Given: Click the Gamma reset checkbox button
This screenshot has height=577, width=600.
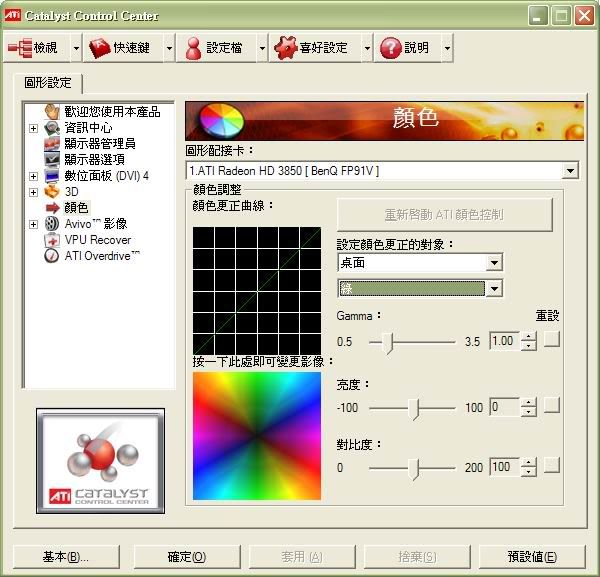Looking at the screenshot, I should (x=551, y=341).
